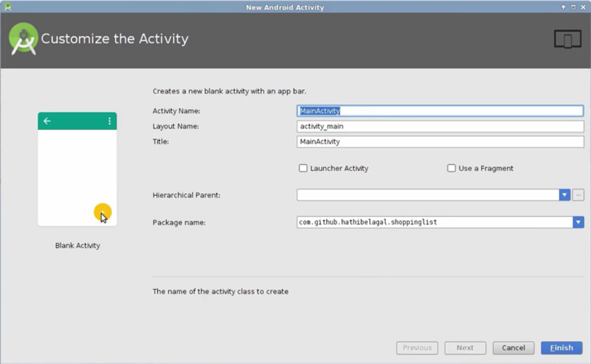Click the Title input field
Image resolution: width=591 pixels, height=364 pixels.
440,142
